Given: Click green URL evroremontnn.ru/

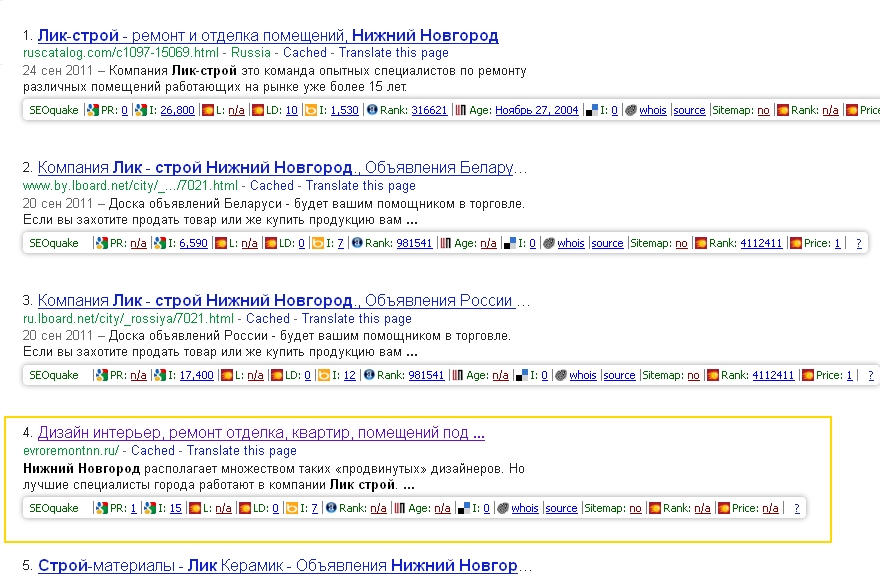Looking at the screenshot, I should pyautogui.click(x=71, y=451).
